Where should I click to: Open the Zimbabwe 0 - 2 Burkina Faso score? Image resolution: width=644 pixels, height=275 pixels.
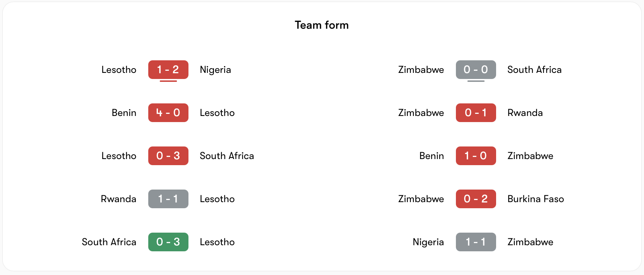pyautogui.click(x=476, y=199)
